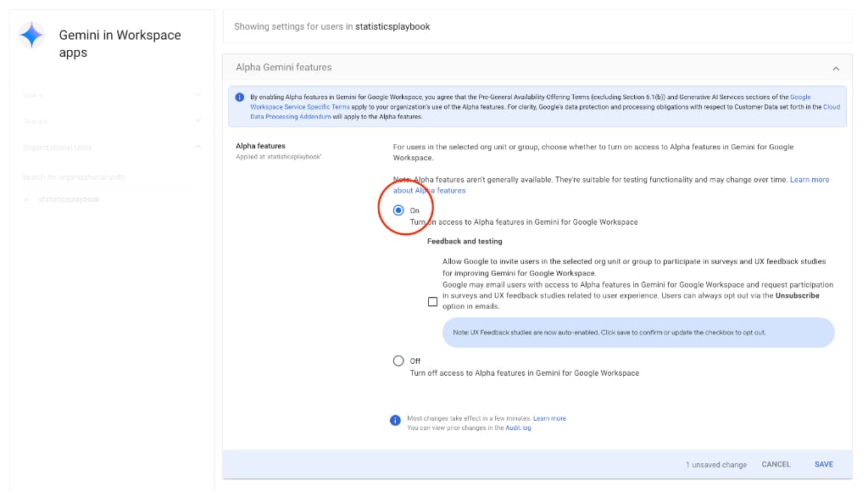Select statisticsplaybook in the org unit tree
Viewport: 868px width, 492px height.
70,199
